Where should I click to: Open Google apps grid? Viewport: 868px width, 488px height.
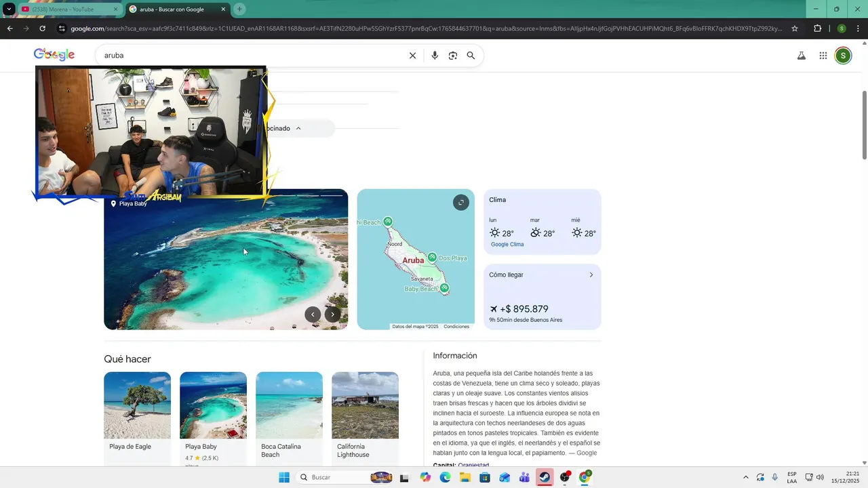pyautogui.click(x=823, y=56)
